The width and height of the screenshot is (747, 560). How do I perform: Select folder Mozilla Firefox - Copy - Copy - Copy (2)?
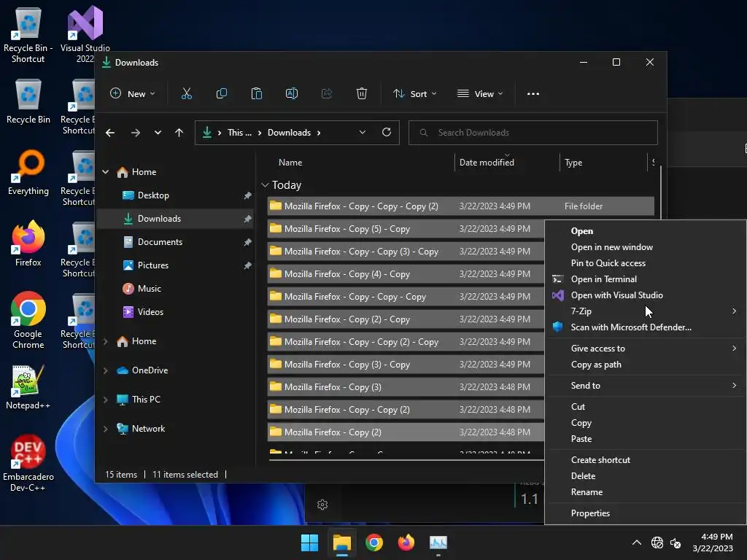460,206
